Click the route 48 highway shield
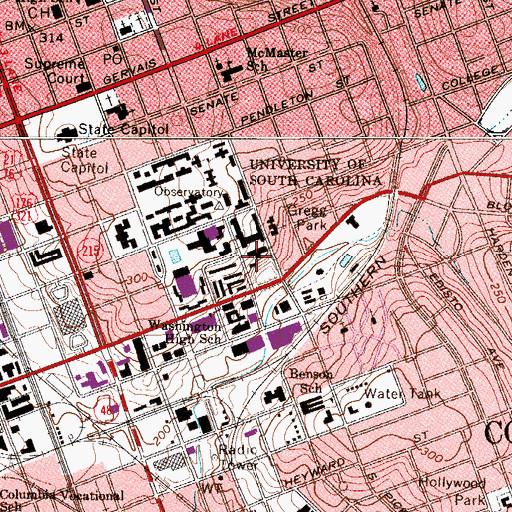Viewport: 512px width, 512px height. pyautogui.click(x=106, y=410)
